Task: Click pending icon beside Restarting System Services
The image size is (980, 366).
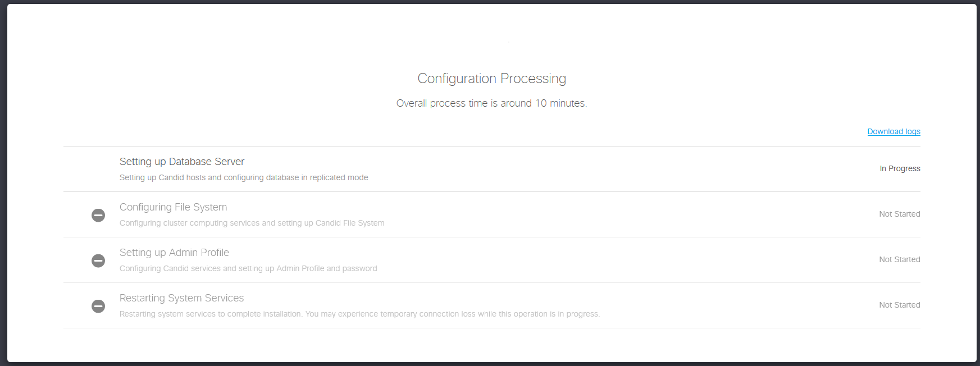Action: pyautogui.click(x=98, y=306)
